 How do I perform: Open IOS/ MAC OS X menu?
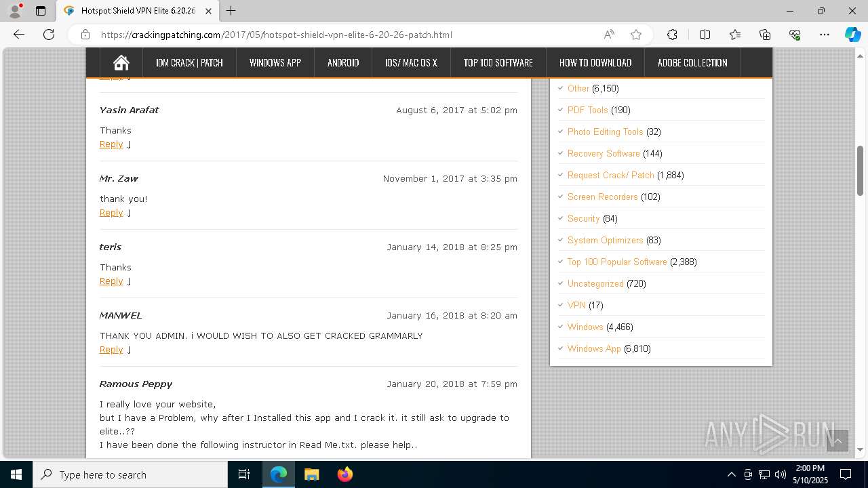[411, 63]
